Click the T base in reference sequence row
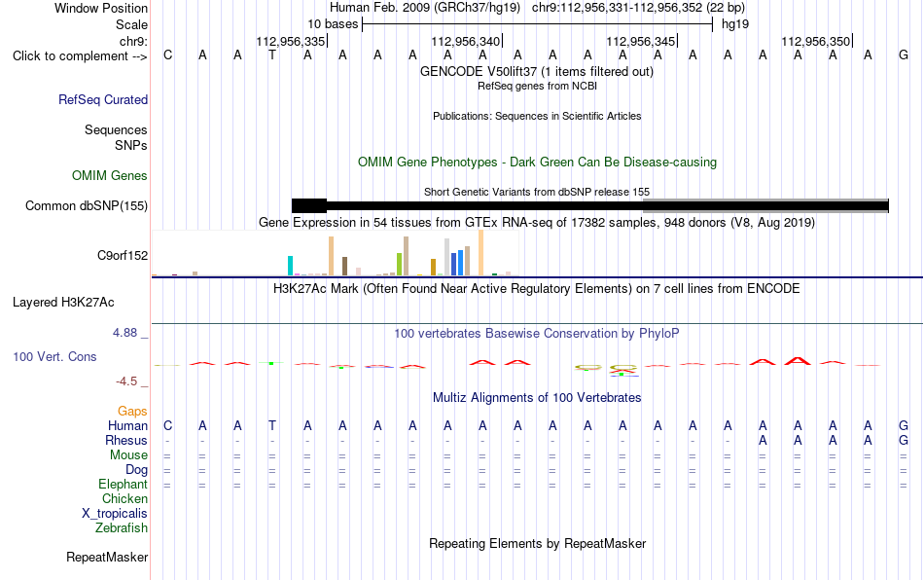The width and height of the screenshot is (924, 580). (x=272, y=55)
